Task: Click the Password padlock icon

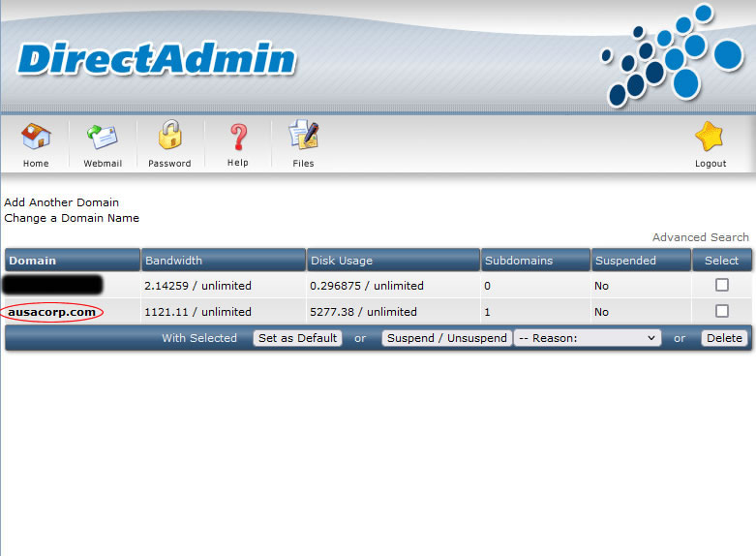Action: pos(169,137)
